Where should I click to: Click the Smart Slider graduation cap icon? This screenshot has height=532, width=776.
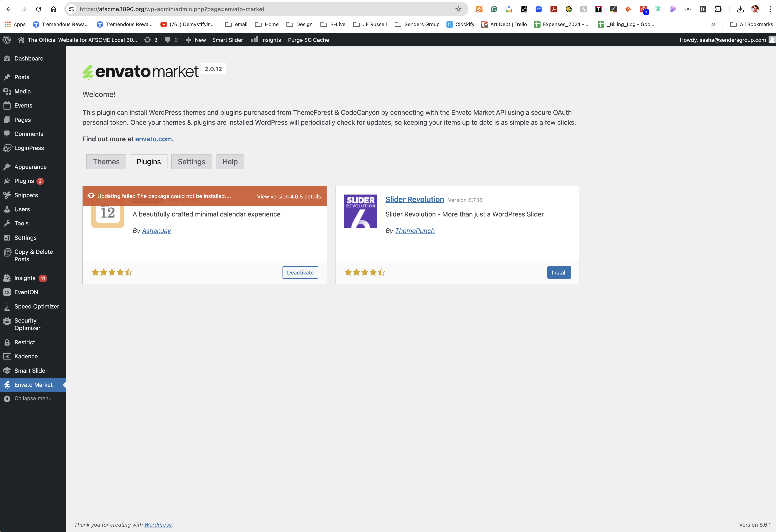click(7, 370)
